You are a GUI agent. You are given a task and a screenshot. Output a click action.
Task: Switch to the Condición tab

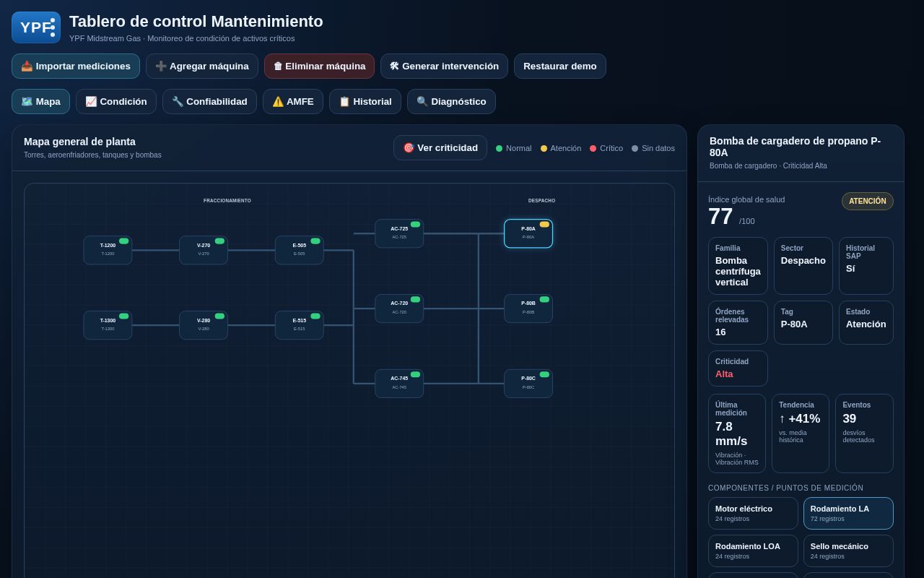116,101
